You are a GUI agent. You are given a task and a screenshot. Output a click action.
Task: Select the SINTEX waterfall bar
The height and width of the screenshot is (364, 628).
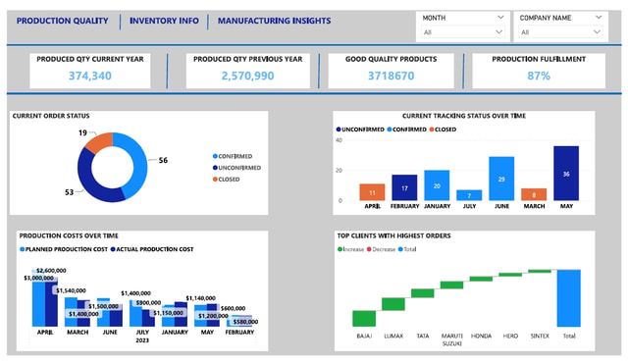coord(540,271)
